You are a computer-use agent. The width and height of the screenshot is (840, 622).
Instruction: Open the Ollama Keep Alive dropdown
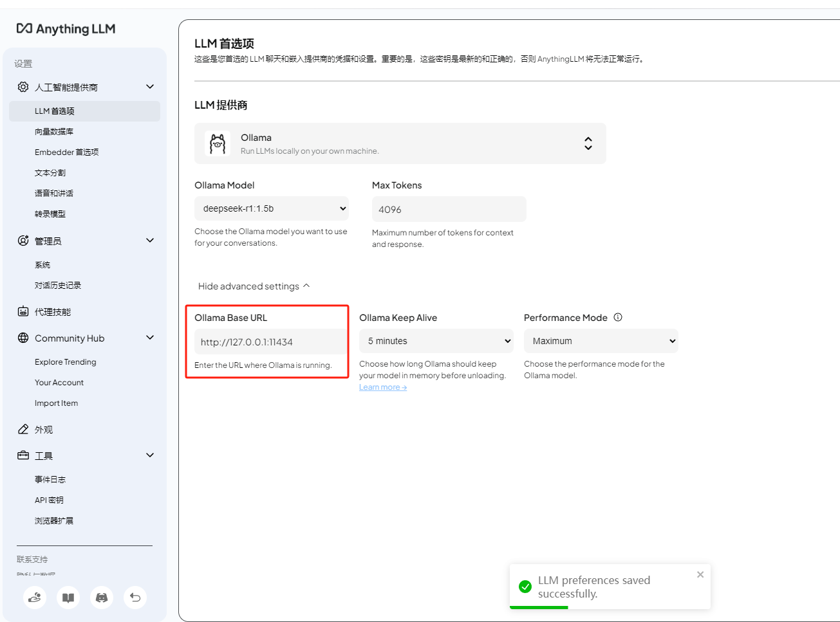pos(436,341)
